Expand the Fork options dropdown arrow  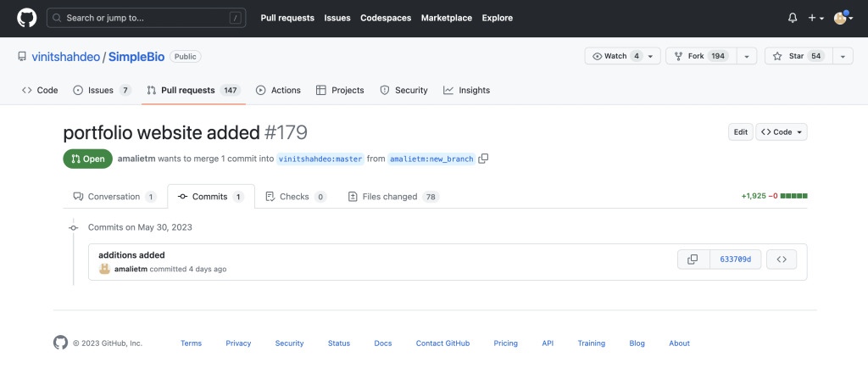pyautogui.click(x=747, y=56)
